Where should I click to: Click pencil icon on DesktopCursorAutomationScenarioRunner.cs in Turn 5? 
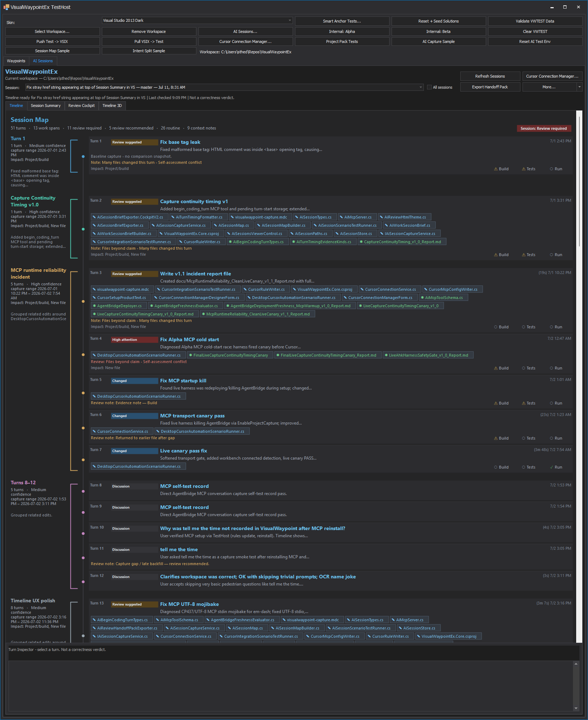coord(94,396)
